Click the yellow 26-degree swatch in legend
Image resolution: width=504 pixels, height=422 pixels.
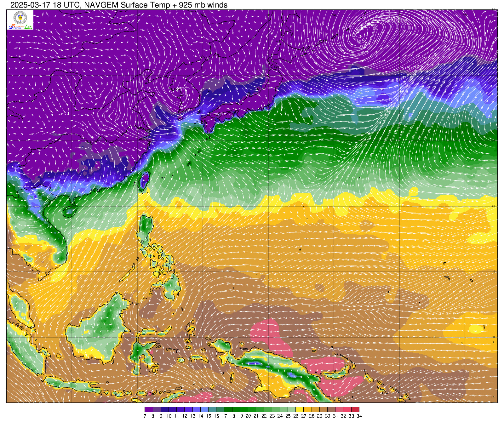(x=300, y=410)
